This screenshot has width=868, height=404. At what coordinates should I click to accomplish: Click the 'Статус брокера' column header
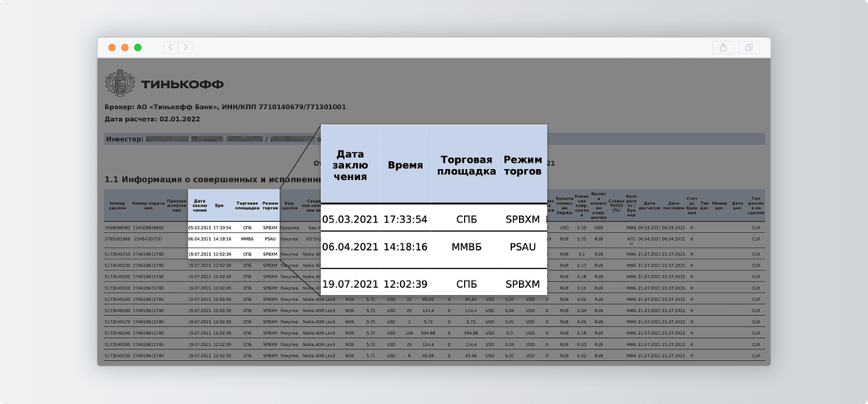[x=691, y=205]
